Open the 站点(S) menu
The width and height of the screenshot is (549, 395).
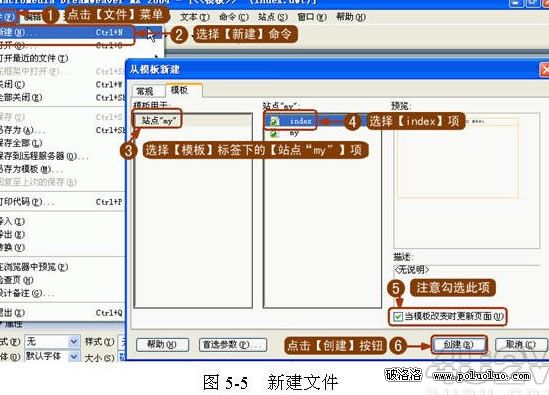(273, 17)
